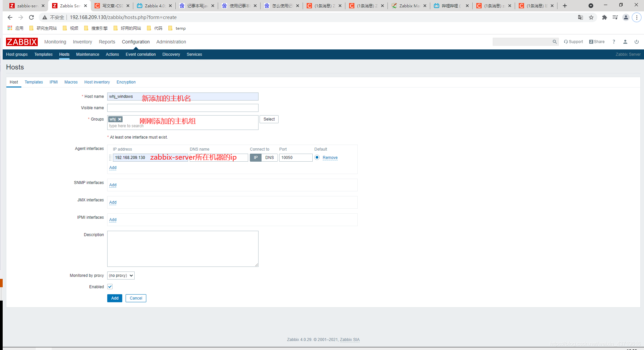The width and height of the screenshot is (644, 350).
Task: Open the Zabbix SIA footer link
Action: tap(350, 340)
